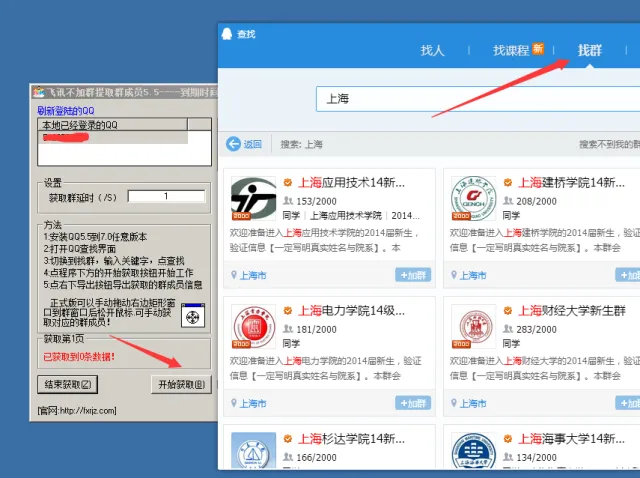Click the crosshair window-picker icon
Image resolution: width=640 pixels, height=478 pixels.
(x=193, y=316)
